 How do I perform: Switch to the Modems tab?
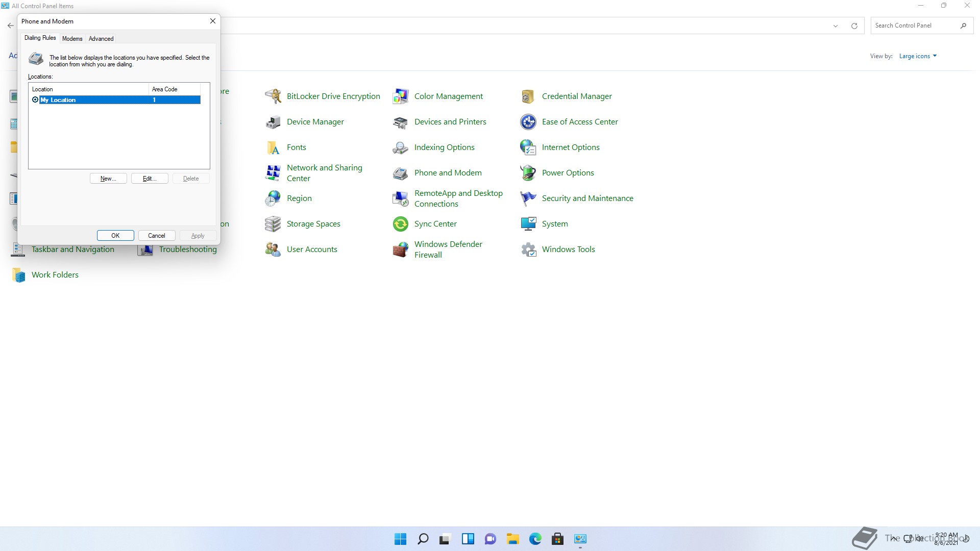click(x=72, y=39)
